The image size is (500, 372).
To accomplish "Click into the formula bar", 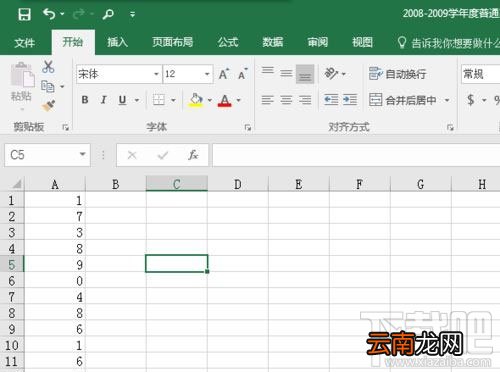I will (356, 155).
